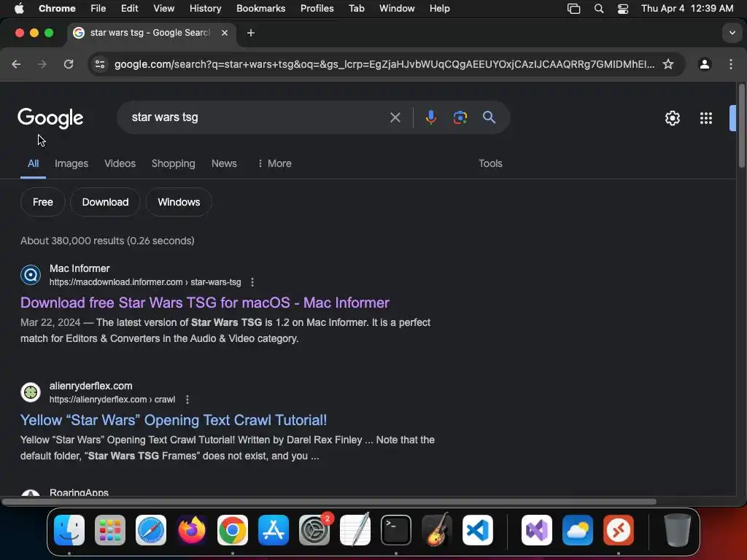Switch to Images results tab
The image size is (747, 560).
pyautogui.click(x=71, y=164)
